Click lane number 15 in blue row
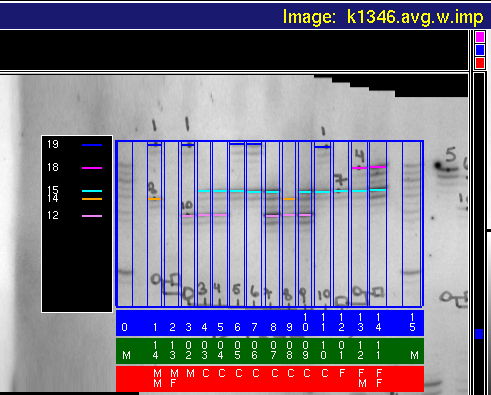 pyautogui.click(x=412, y=322)
